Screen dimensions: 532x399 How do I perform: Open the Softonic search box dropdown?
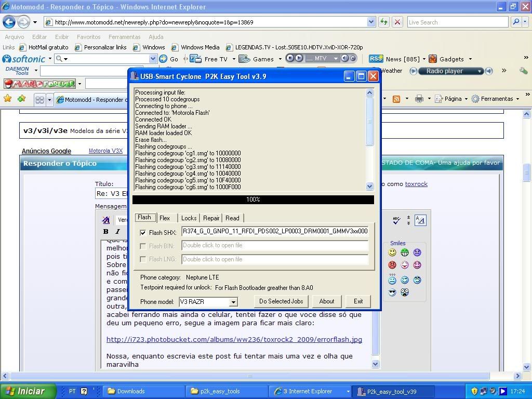153,59
